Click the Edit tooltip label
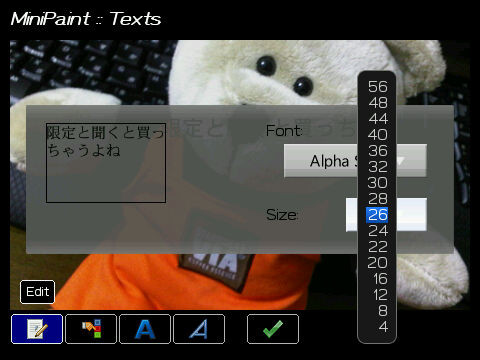Image resolution: width=480 pixels, height=360 pixels. [37, 292]
